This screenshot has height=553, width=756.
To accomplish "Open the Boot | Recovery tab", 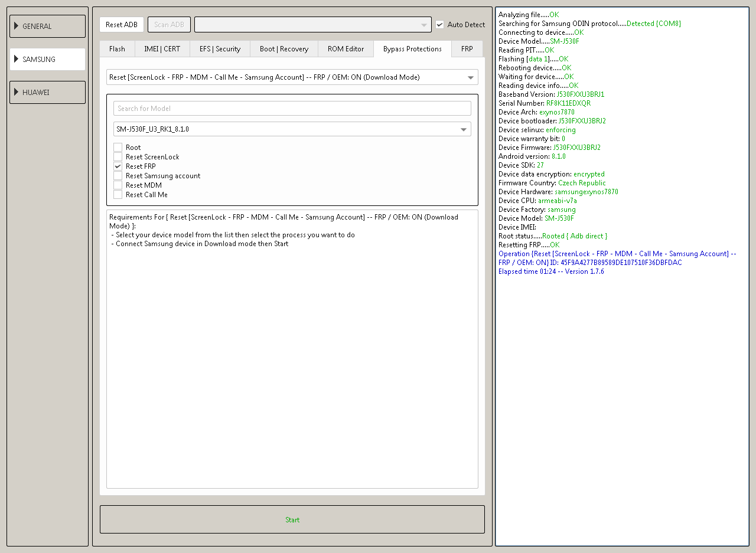I will (284, 49).
